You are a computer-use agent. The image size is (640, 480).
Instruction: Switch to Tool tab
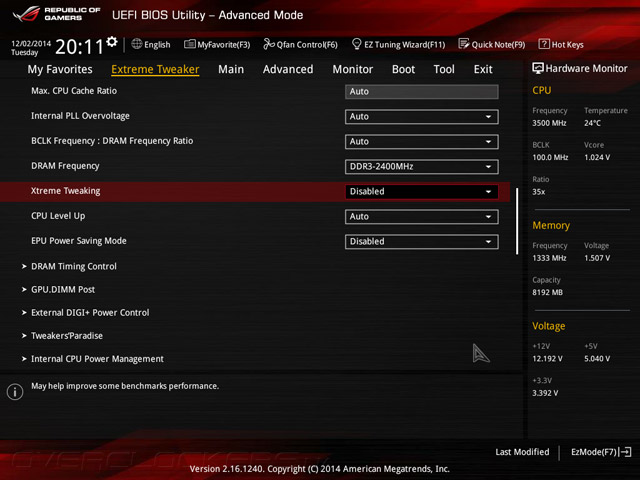pos(444,69)
